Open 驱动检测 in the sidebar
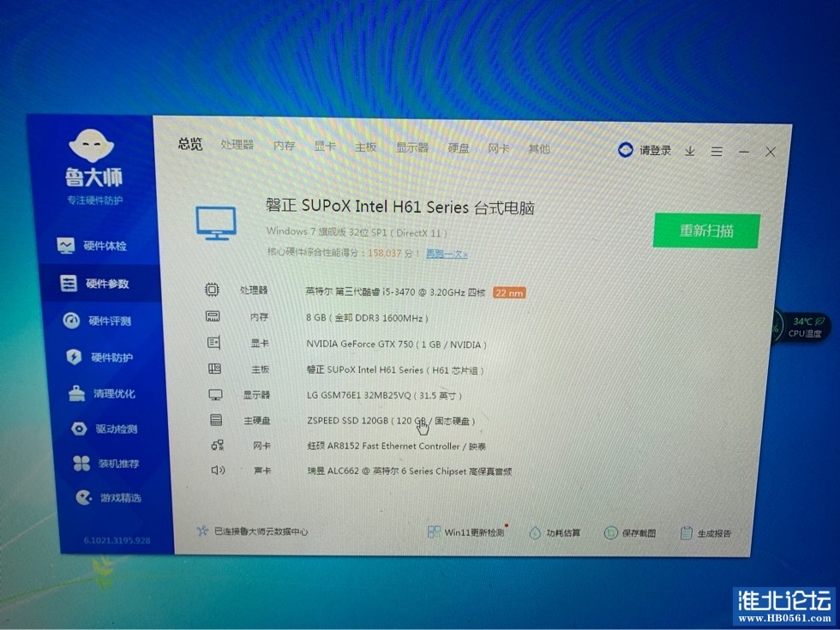 click(105, 429)
